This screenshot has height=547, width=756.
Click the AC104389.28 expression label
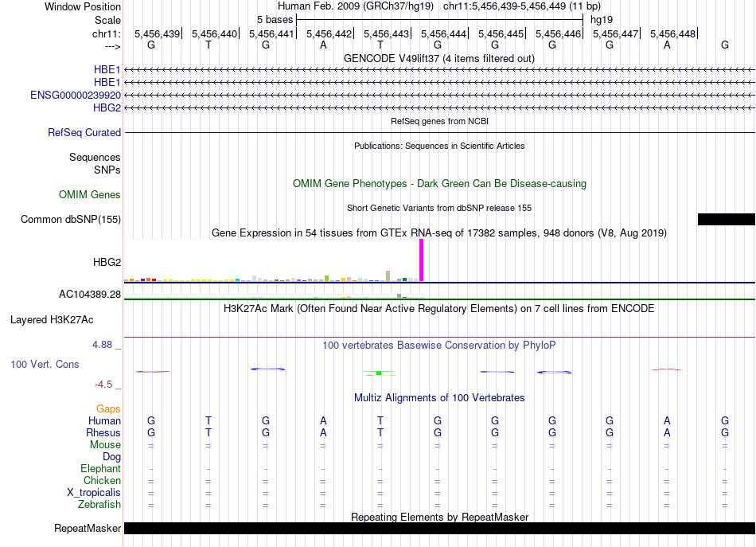[90, 294]
